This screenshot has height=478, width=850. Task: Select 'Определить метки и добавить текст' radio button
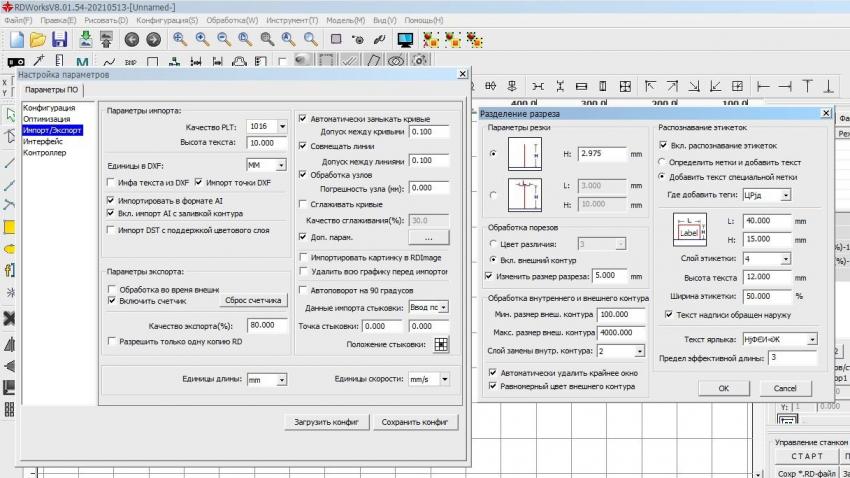coord(662,161)
